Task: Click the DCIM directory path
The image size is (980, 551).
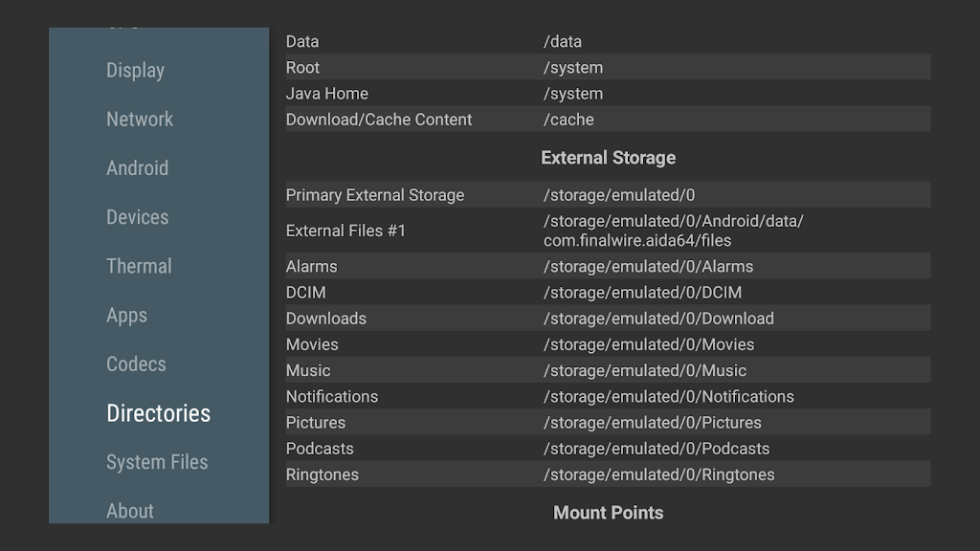Action: tap(642, 293)
